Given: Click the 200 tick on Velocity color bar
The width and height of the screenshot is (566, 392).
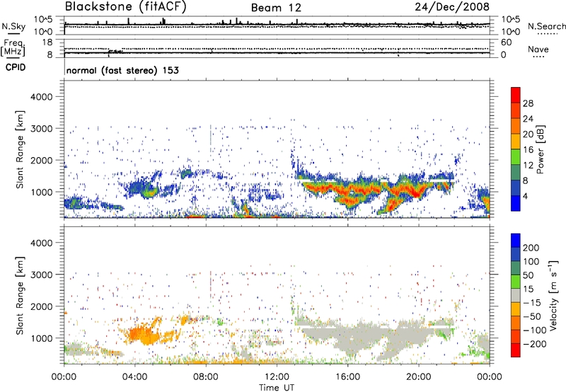Looking at the screenshot, I should 531,248.
